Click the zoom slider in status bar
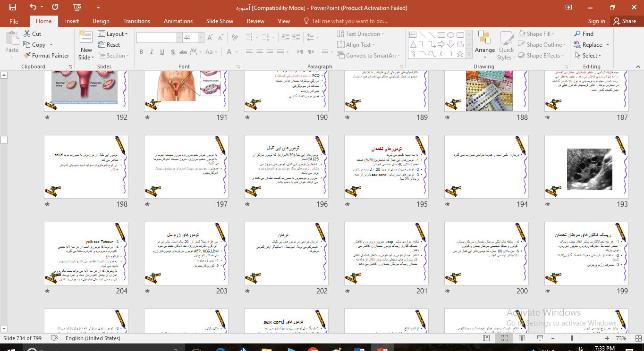Screen dimensions: 644x351 pos(572,338)
